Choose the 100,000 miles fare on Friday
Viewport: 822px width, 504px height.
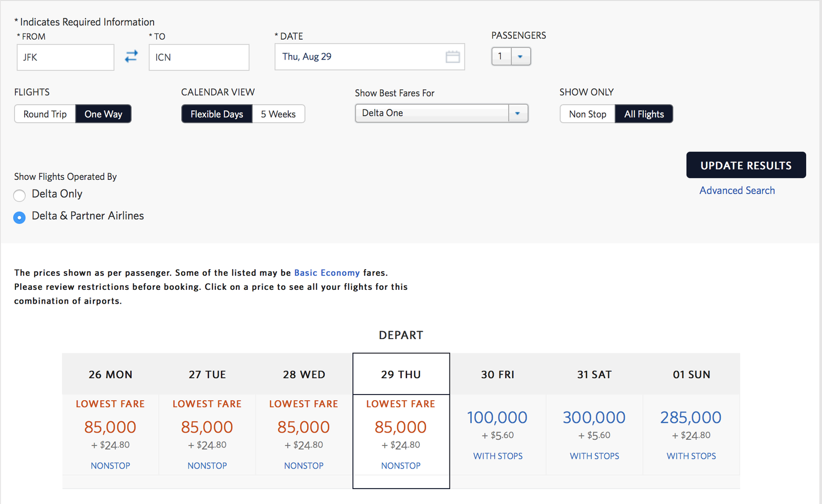pos(497,417)
